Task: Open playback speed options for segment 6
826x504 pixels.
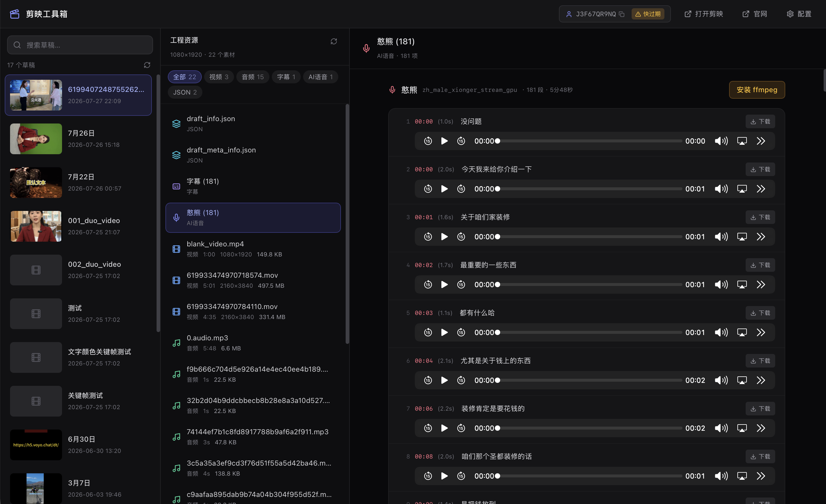Action: [x=761, y=380]
